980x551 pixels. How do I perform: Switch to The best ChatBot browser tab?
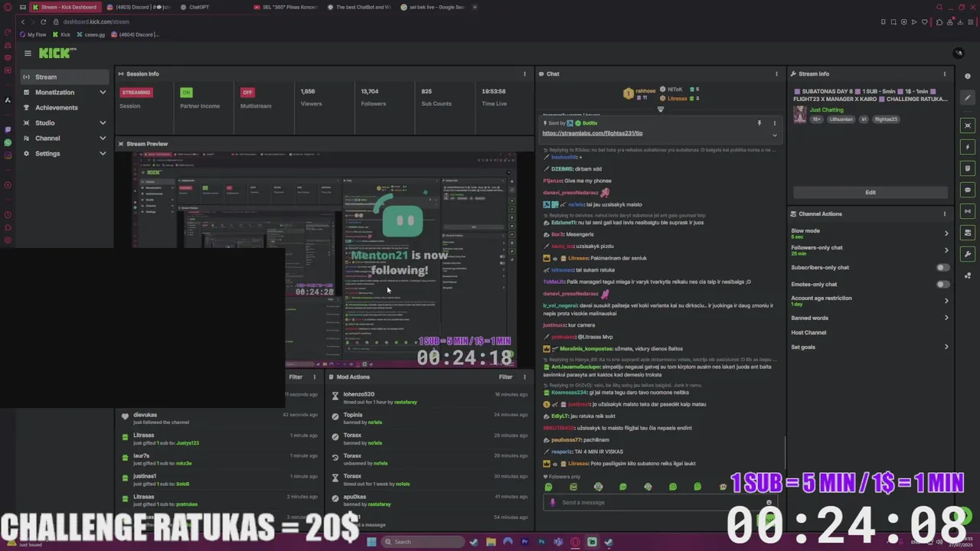click(x=358, y=7)
